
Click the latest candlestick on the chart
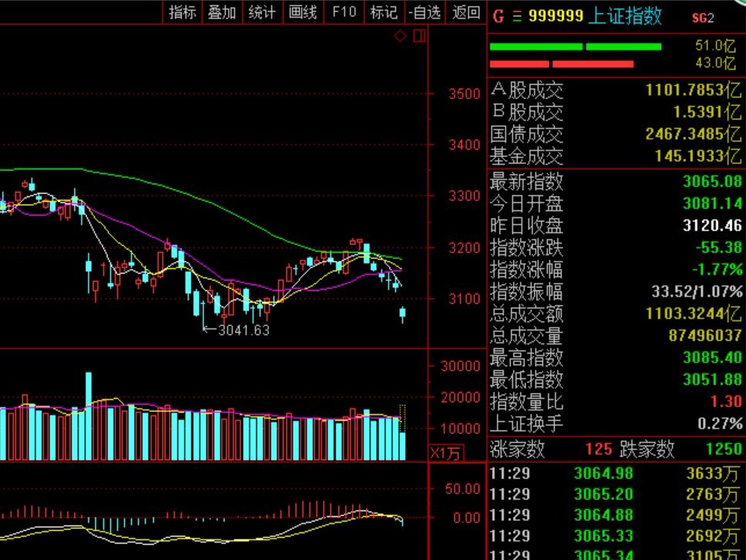click(x=402, y=314)
